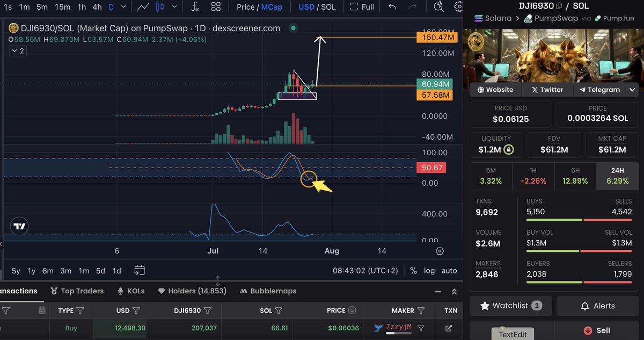Click the TradingView logo on chart
This screenshot has height=340, width=644.
[x=19, y=227]
